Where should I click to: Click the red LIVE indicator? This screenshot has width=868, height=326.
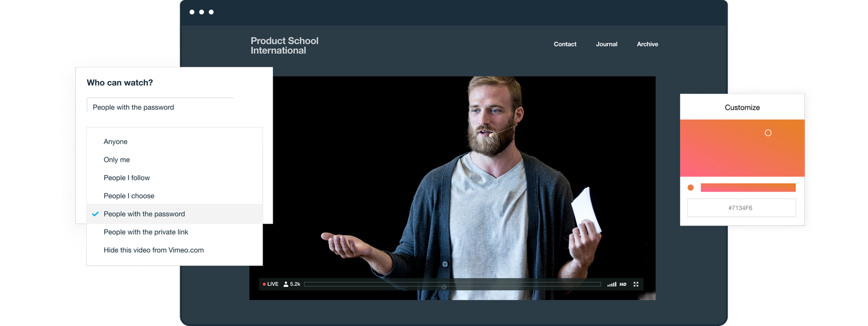click(x=270, y=284)
